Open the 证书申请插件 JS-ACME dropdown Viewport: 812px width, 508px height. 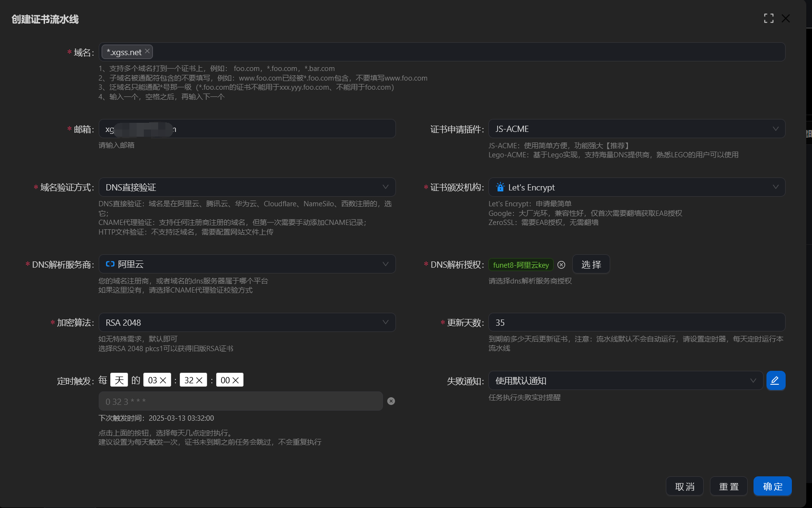click(637, 129)
